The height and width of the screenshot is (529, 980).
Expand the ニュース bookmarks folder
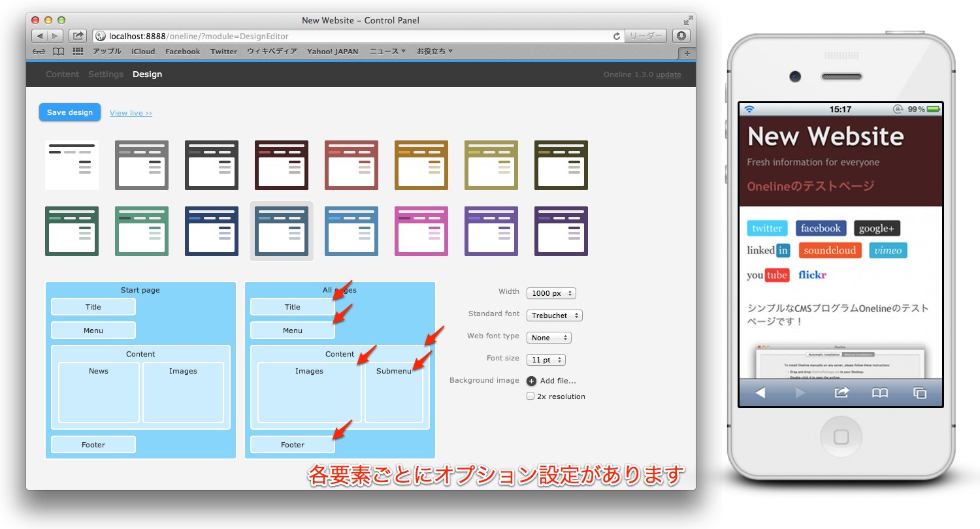pyautogui.click(x=387, y=52)
